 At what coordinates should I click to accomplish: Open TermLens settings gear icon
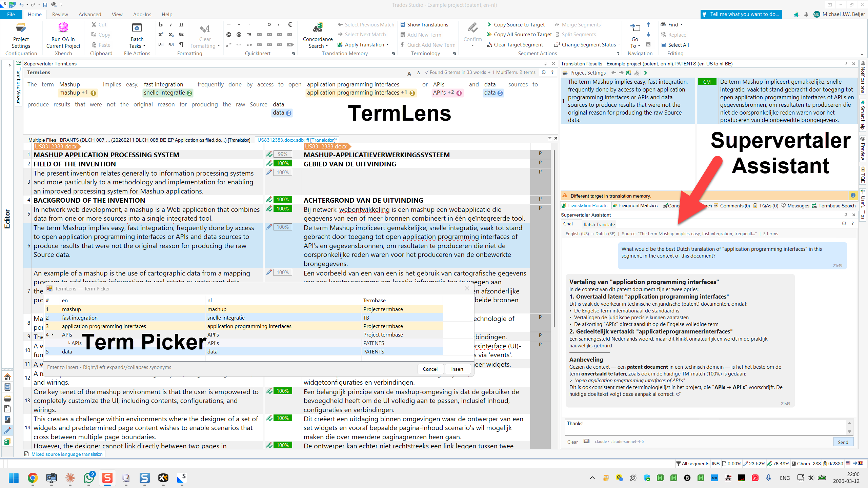tap(544, 72)
